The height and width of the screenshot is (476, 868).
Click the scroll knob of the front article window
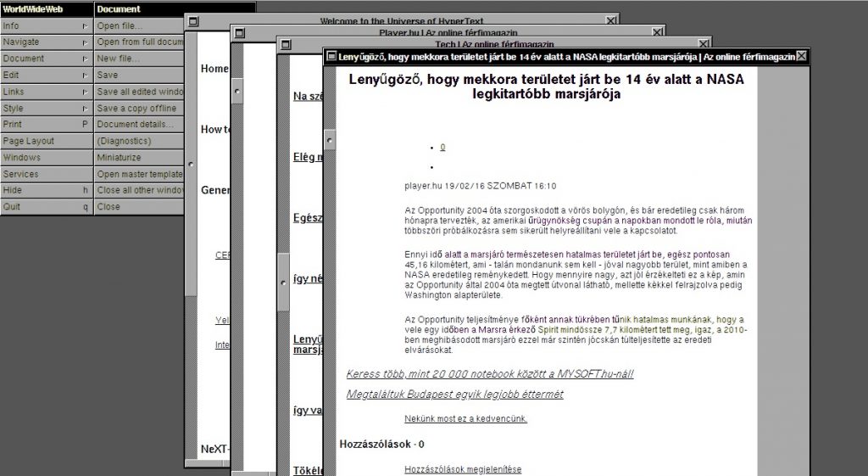tap(330, 137)
